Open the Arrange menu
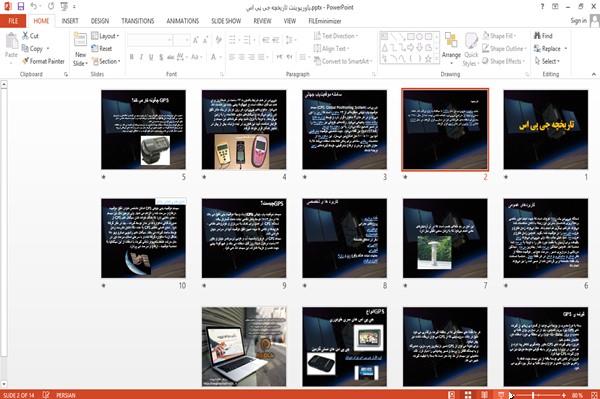This screenshot has width=600, height=399. 451,49
